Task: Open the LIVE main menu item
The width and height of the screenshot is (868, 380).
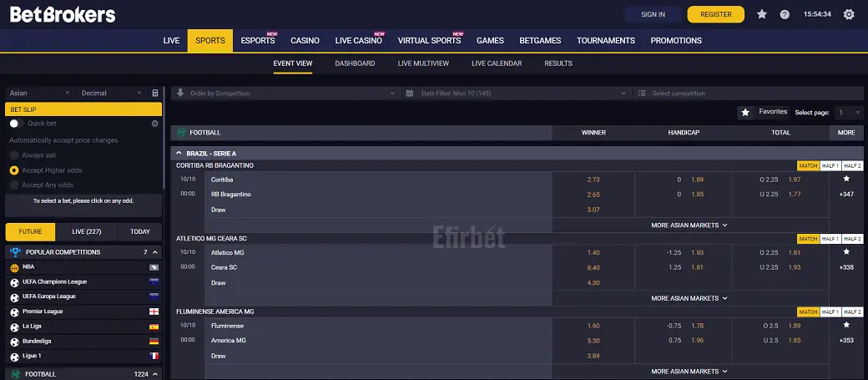Action: coord(172,40)
